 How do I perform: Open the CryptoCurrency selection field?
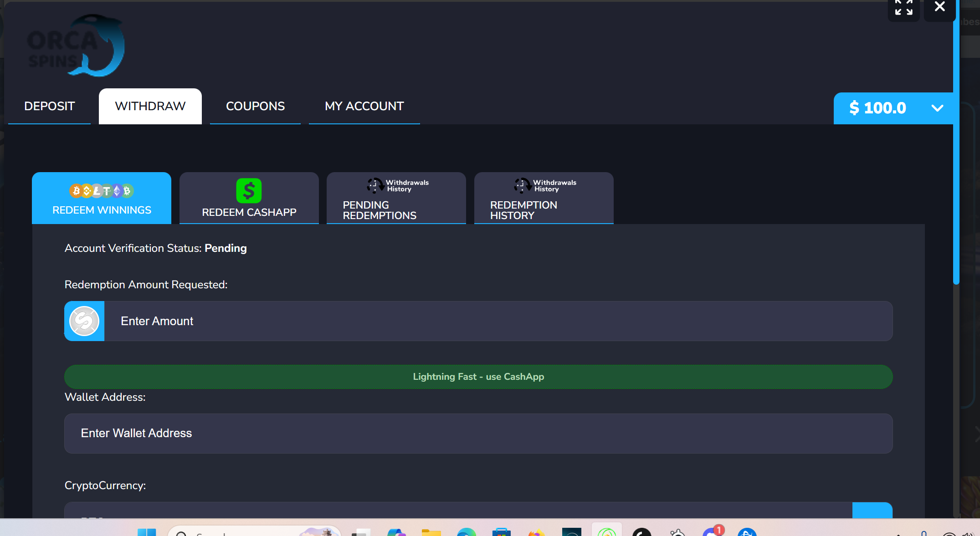(458, 510)
